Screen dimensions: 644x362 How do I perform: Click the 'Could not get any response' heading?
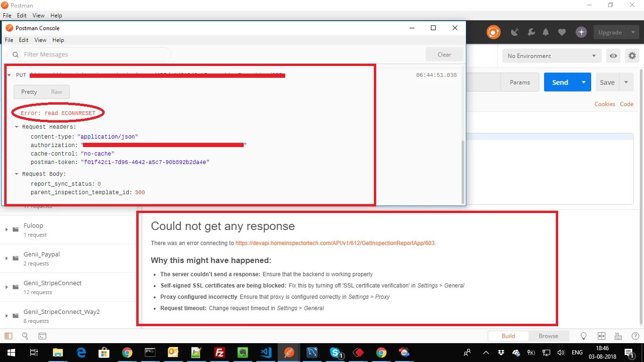point(223,226)
